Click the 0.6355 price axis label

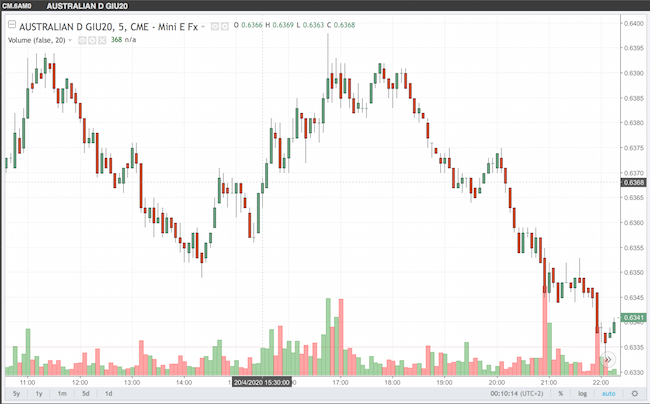click(x=634, y=248)
